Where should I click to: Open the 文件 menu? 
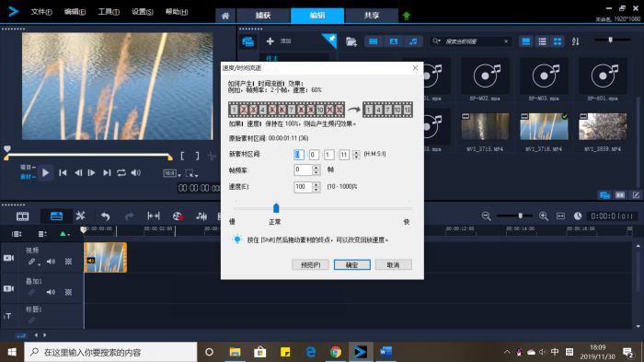[x=41, y=12]
